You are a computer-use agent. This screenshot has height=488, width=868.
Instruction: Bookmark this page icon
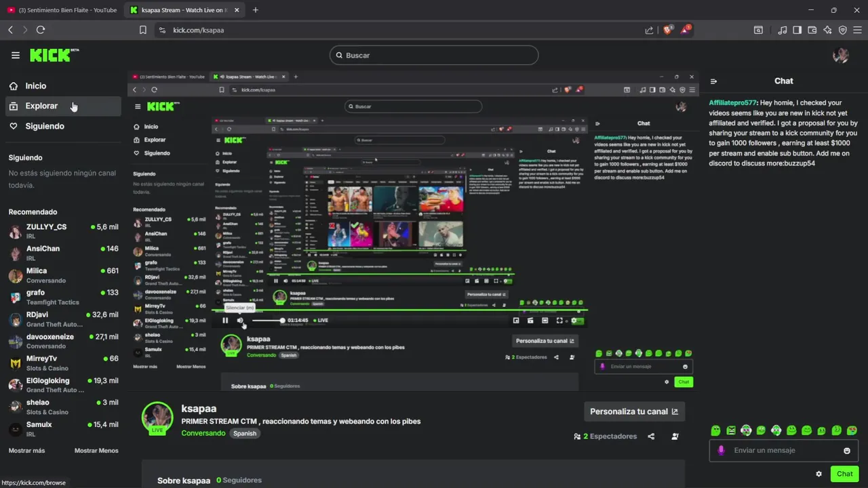tap(143, 30)
